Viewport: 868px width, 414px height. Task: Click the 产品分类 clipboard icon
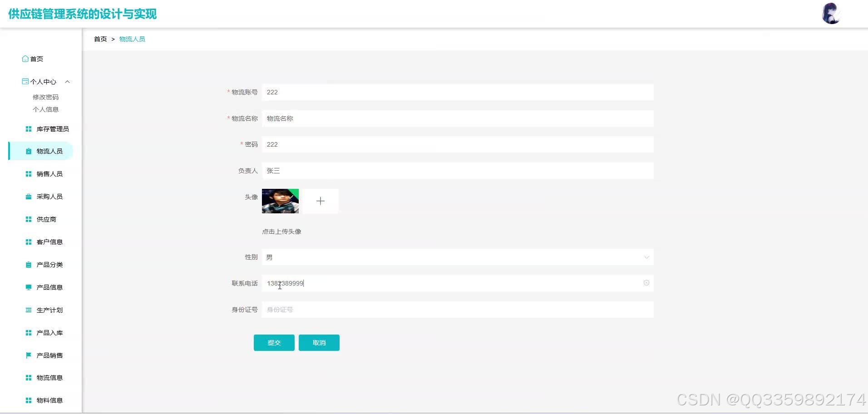click(29, 265)
